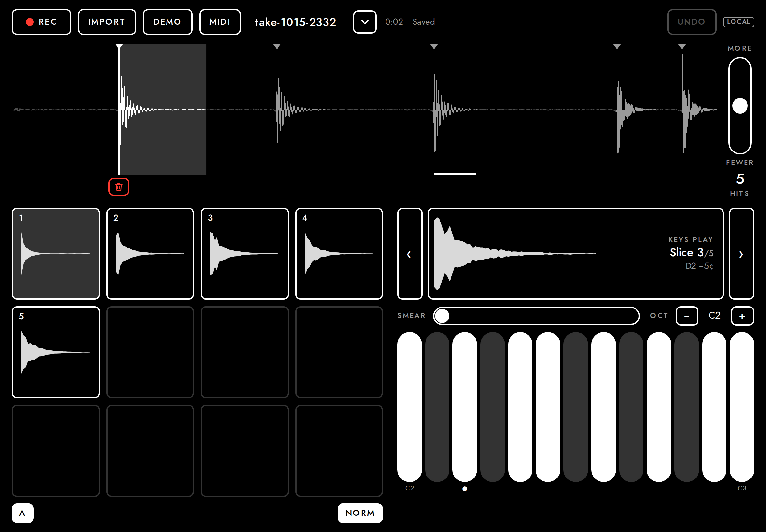Click the 0:02 duration text
The width and height of the screenshot is (766, 532).
pyautogui.click(x=394, y=22)
